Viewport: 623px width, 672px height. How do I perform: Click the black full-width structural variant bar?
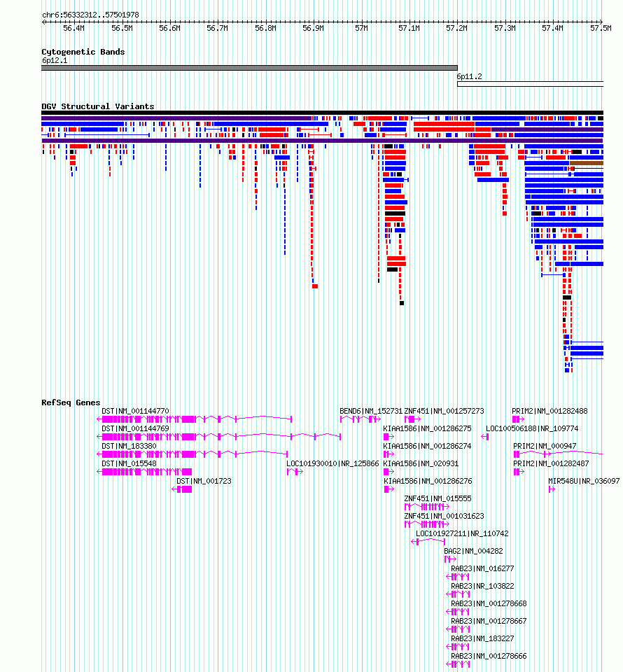click(322, 113)
